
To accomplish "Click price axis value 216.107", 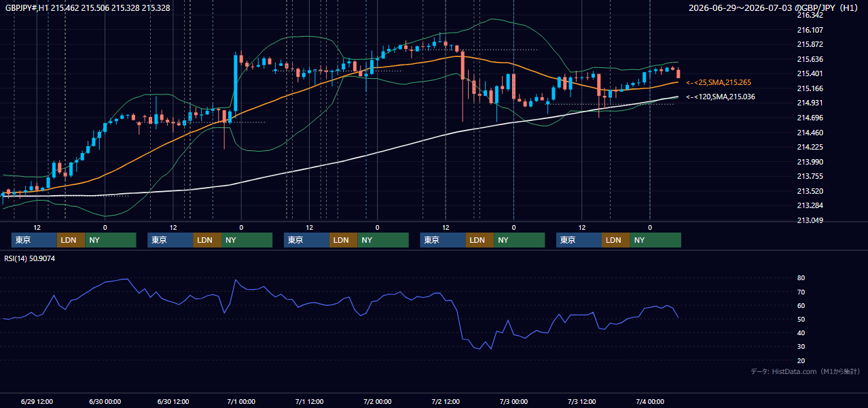I will [810, 30].
